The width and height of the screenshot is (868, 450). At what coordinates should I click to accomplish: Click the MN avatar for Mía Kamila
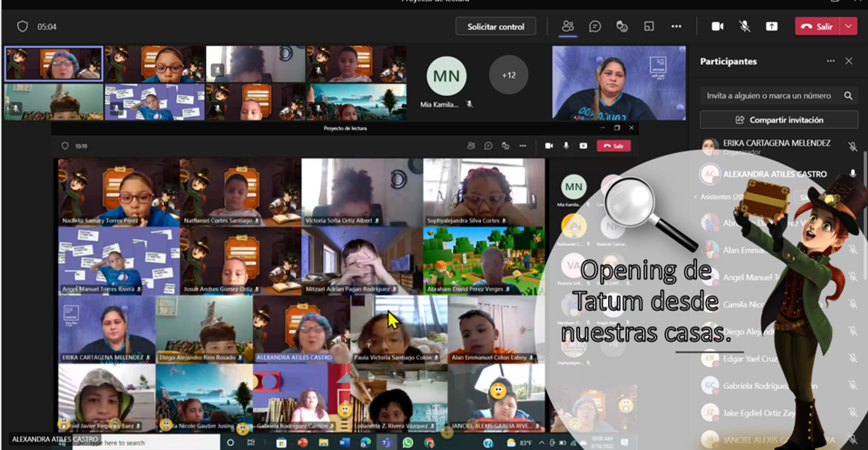tap(446, 76)
